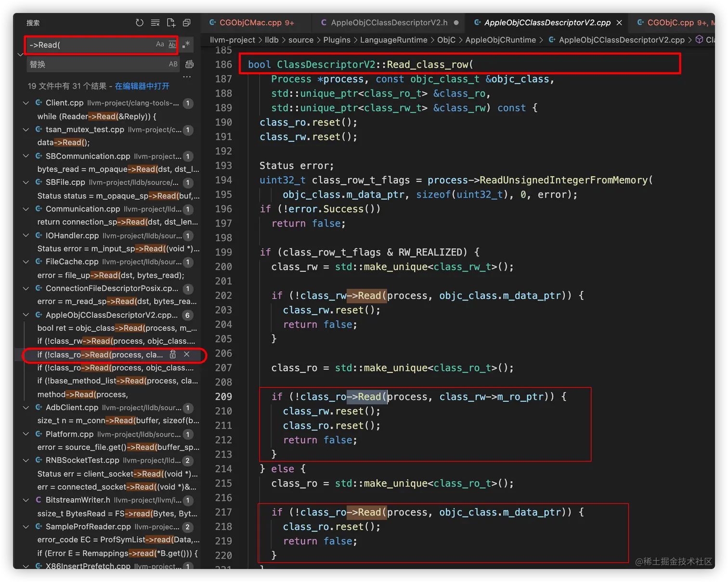Image resolution: width=728 pixels, height=582 pixels.
Task: Collapse the RNBSocketTest.cpp results group
Action: 26,460
